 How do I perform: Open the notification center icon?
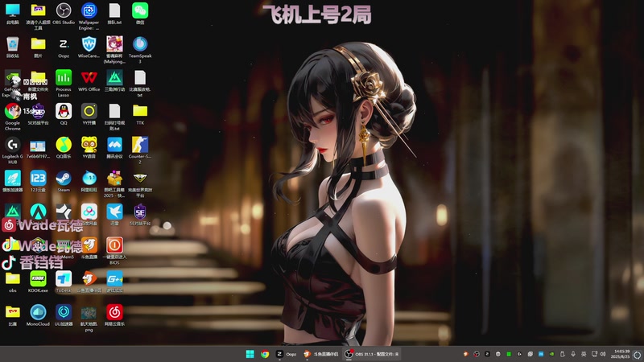click(637, 354)
